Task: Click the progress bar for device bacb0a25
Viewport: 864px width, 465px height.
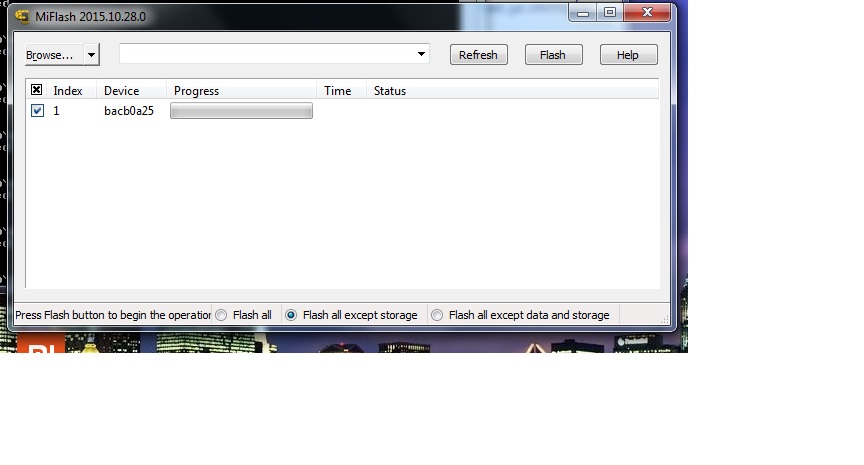Action: (x=241, y=111)
